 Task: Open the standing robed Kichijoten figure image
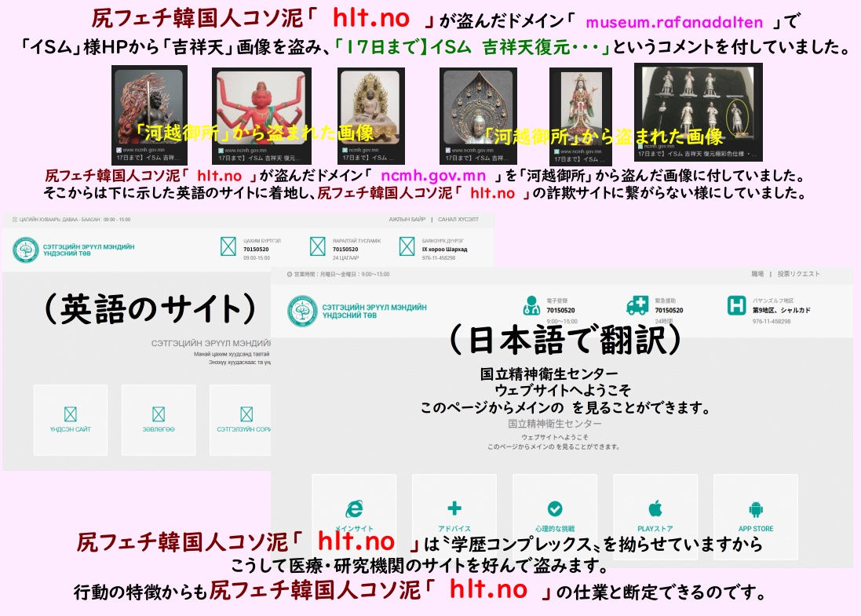[x=580, y=116]
